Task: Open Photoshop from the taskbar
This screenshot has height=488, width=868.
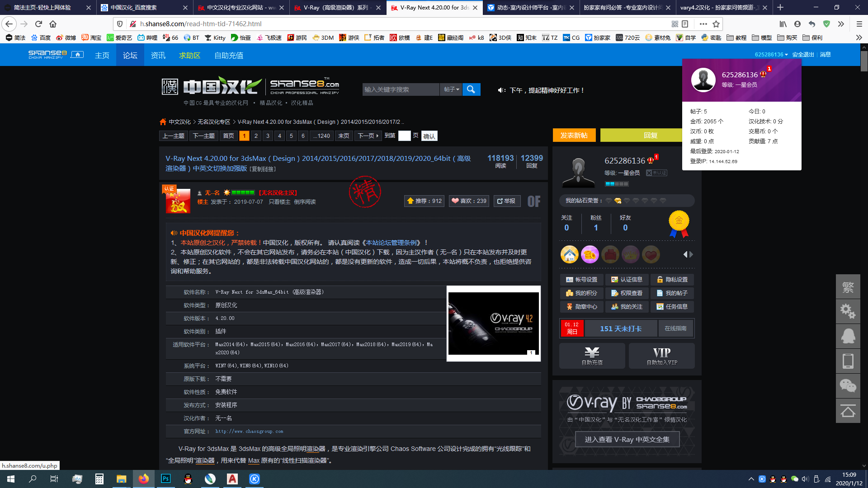Action: pyautogui.click(x=166, y=479)
